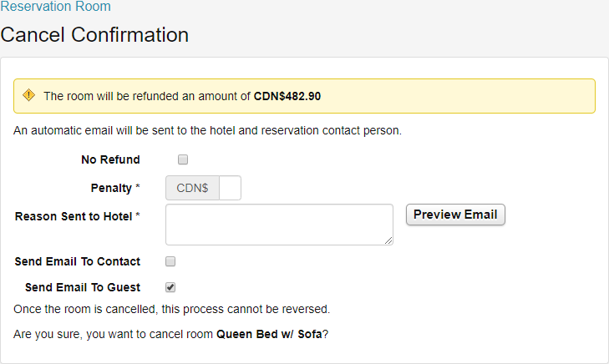Click the automatic email notice sentence
The height and width of the screenshot is (364, 609).
[208, 131]
